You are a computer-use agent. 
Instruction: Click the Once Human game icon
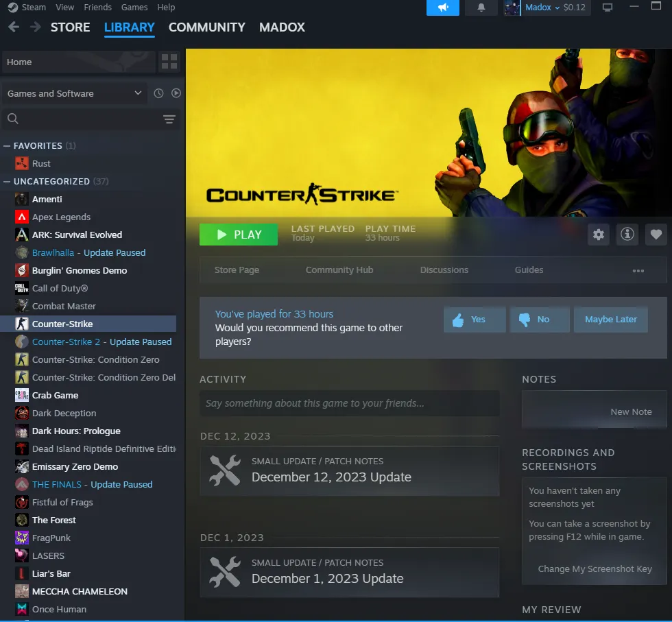pyautogui.click(x=22, y=609)
